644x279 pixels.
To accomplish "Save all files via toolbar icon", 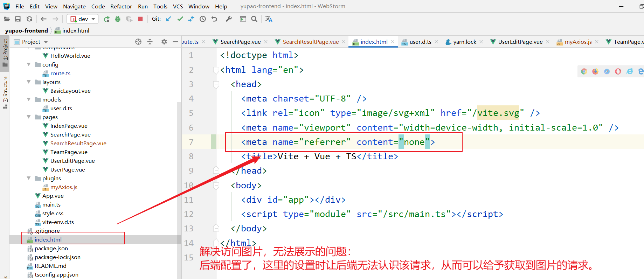I will [18, 19].
